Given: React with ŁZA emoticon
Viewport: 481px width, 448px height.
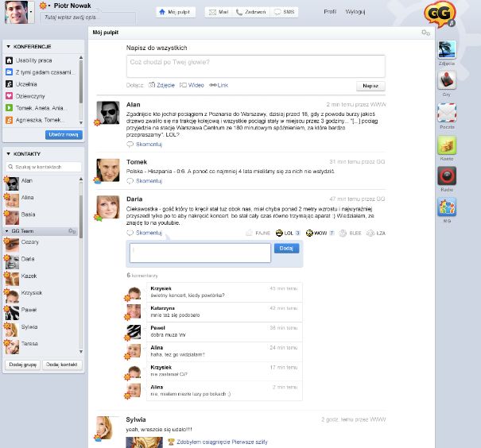Looking at the screenshot, I should coord(370,234).
